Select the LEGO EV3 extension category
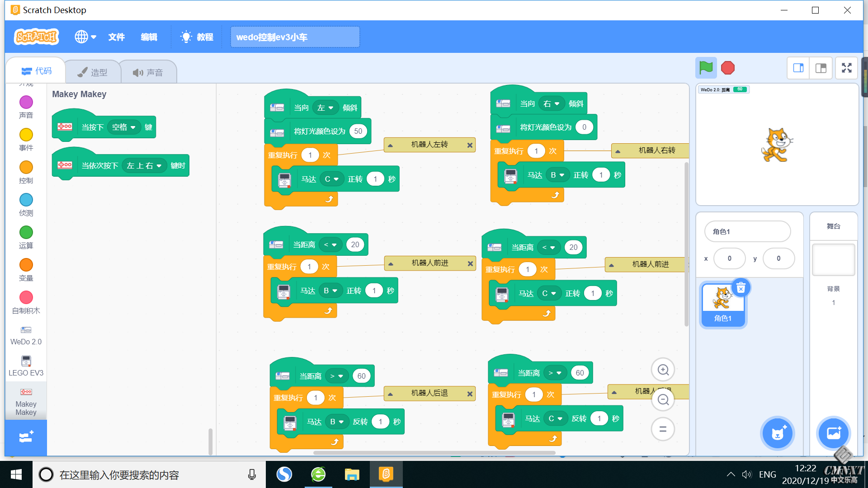 point(26,365)
